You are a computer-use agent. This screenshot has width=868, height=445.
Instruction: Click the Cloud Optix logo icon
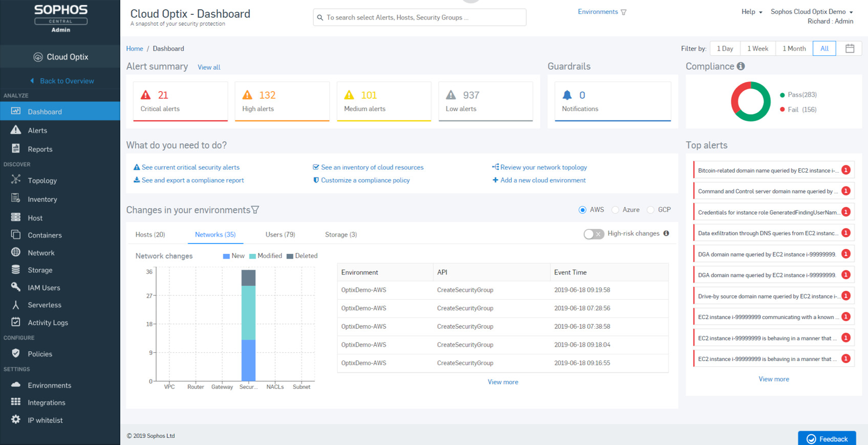click(x=38, y=57)
